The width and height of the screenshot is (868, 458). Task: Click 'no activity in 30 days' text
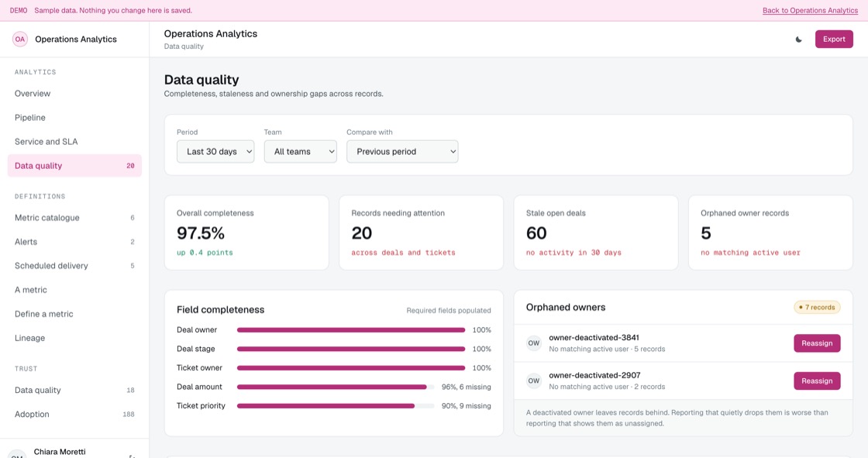click(573, 253)
